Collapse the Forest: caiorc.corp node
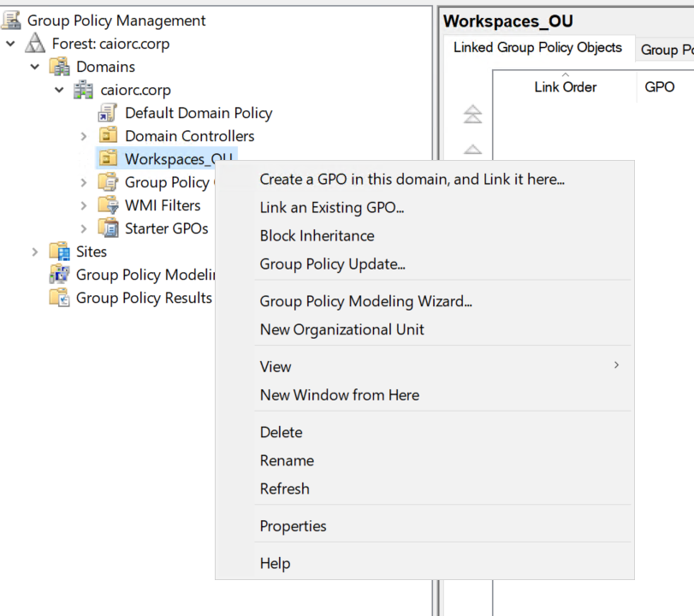The width and height of the screenshot is (694, 616). (10, 44)
